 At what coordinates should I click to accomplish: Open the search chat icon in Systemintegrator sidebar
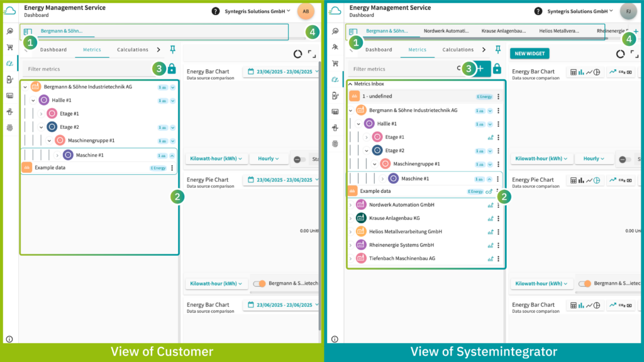pos(335,31)
